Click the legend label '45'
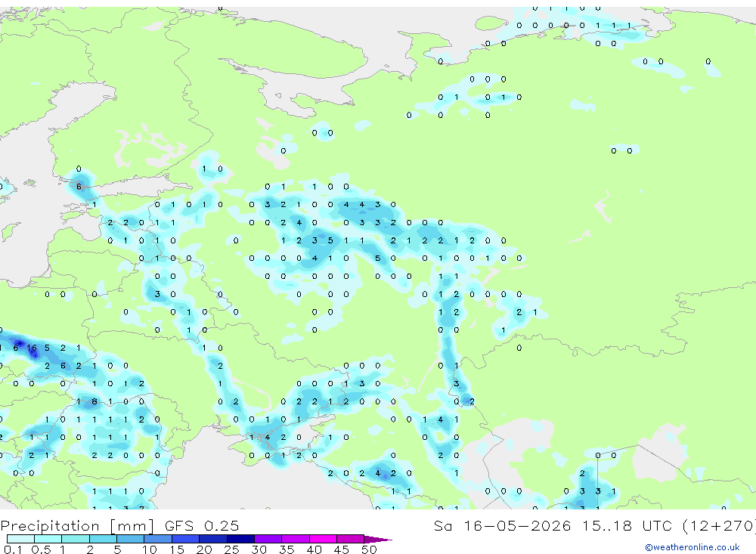The image size is (756, 554). click(x=342, y=549)
